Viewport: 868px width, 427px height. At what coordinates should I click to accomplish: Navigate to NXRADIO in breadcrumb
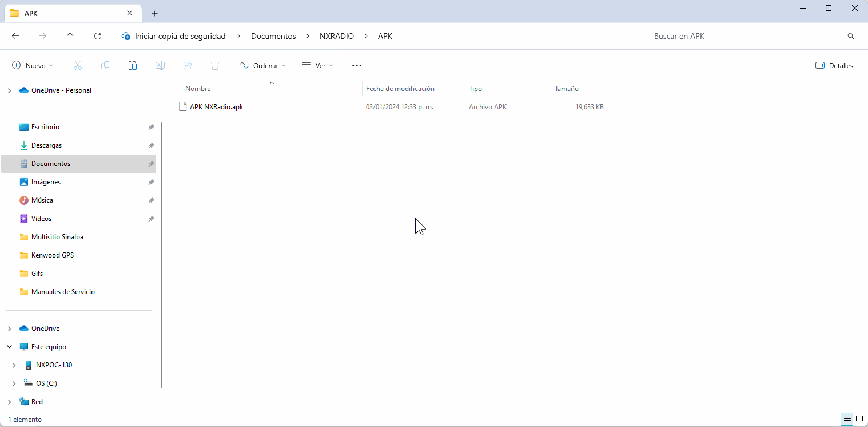point(337,36)
